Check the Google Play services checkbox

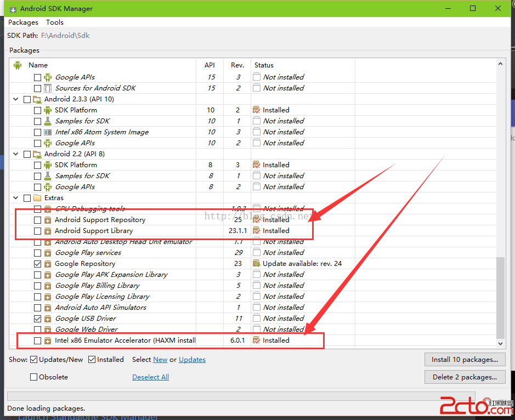[x=37, y=253]
